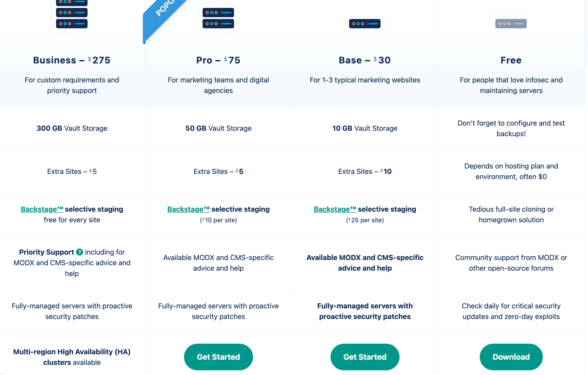
Task: Click the Pro plan price heading
Action: coord(219,59)
